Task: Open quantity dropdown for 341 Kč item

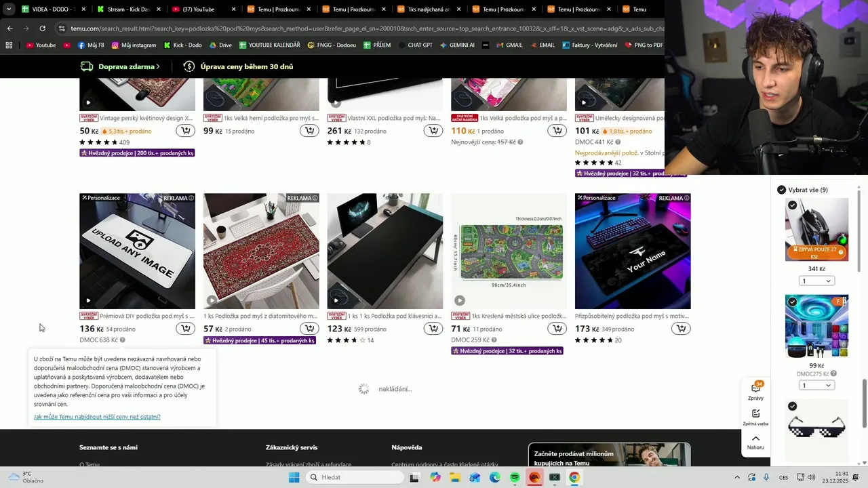Action: [816, 281]
